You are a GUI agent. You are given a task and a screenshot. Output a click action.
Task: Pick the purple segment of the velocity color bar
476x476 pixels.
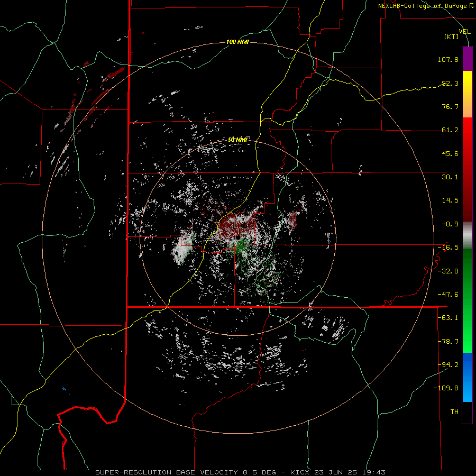pos(467,59)
